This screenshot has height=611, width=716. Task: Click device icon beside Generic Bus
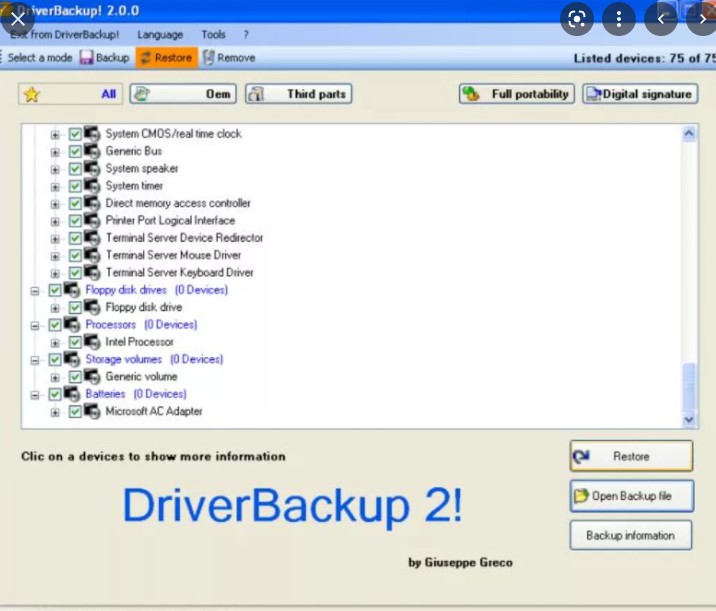coord(92,151)
